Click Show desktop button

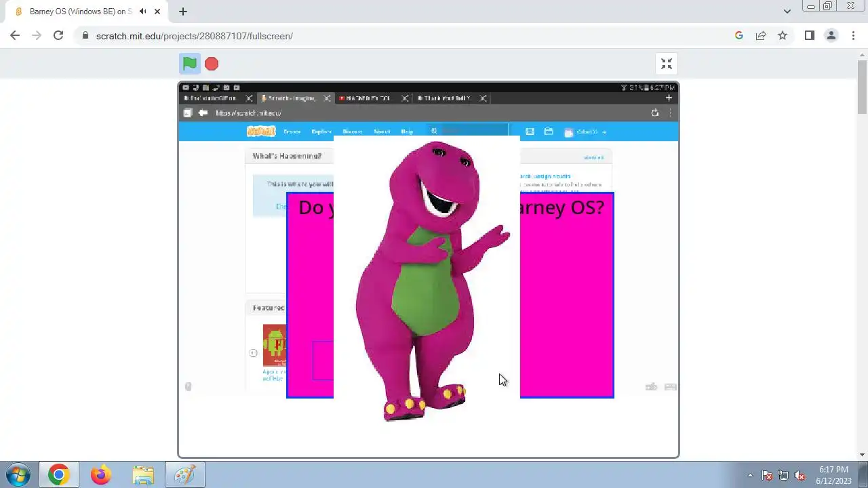pos(863,475)
